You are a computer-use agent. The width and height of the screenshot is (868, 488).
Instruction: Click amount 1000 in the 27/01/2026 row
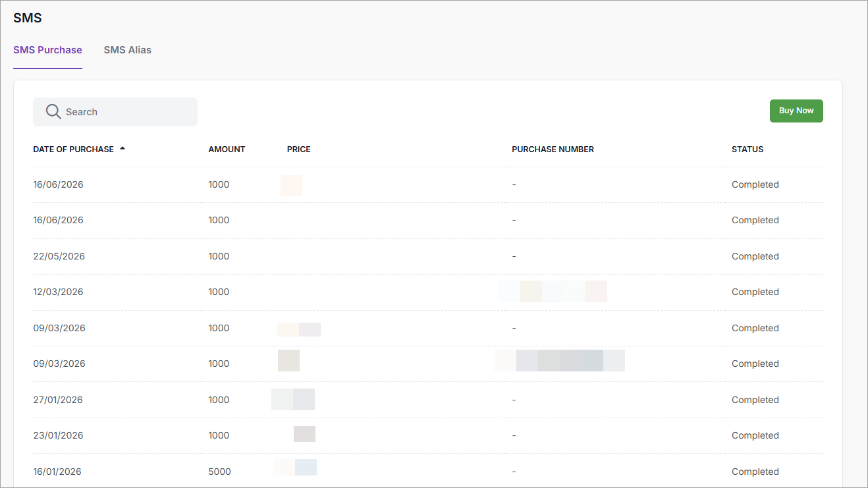219,400
